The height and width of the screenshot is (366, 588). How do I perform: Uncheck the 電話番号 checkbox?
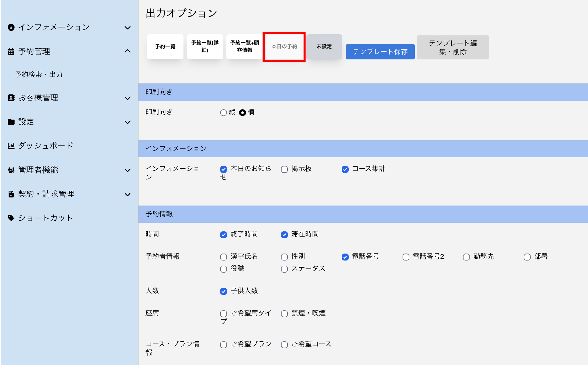click(345, 257)
